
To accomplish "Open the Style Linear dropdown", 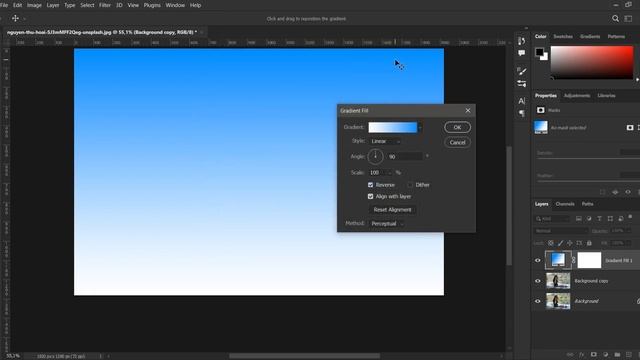I will tap(385, 141).
